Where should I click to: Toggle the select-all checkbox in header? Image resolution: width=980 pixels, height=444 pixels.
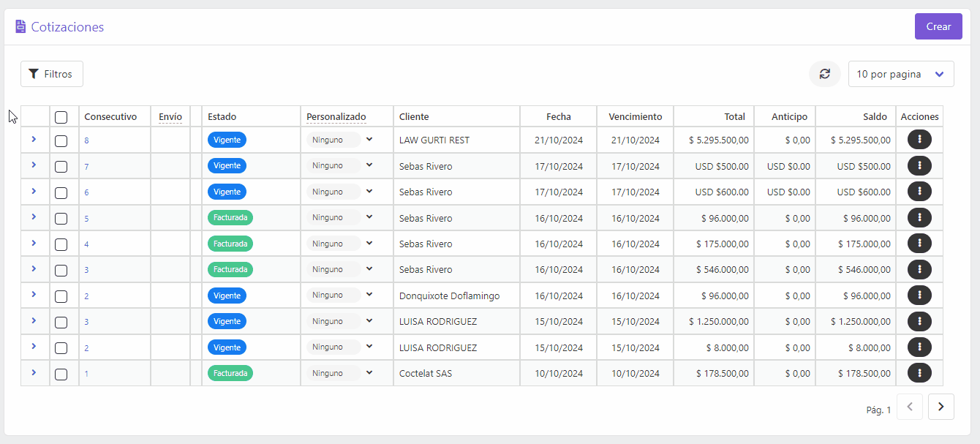tap(61, 117)
